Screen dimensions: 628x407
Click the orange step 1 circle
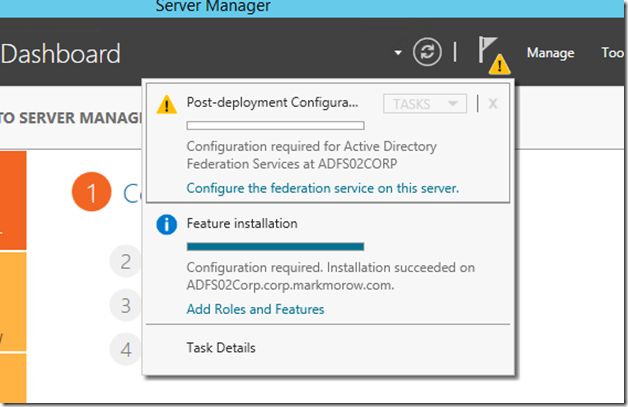(x=92, y=192)
